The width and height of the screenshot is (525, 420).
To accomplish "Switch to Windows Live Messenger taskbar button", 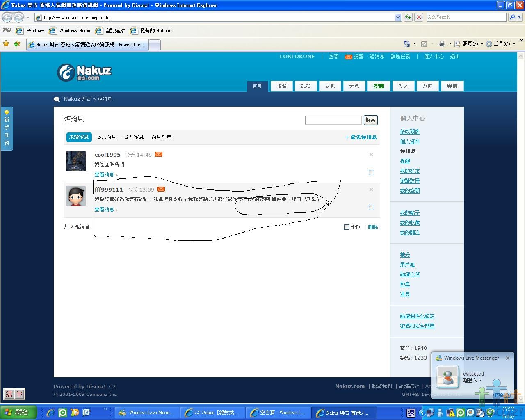I will pyautogui.click(x=147, y=413).
